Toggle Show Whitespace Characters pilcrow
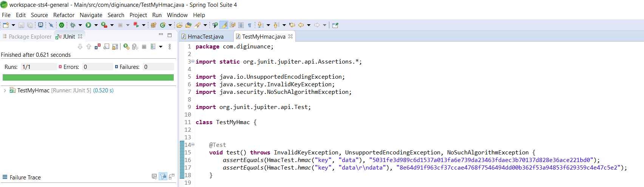 point(250,25)
